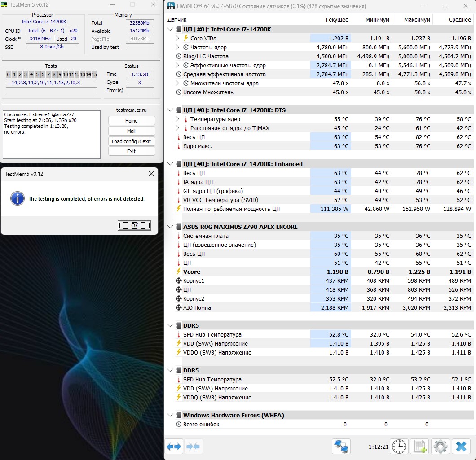Open HWiNFO sensor settings gear icon
Viewport: 476px width, 460px height.
440,447
